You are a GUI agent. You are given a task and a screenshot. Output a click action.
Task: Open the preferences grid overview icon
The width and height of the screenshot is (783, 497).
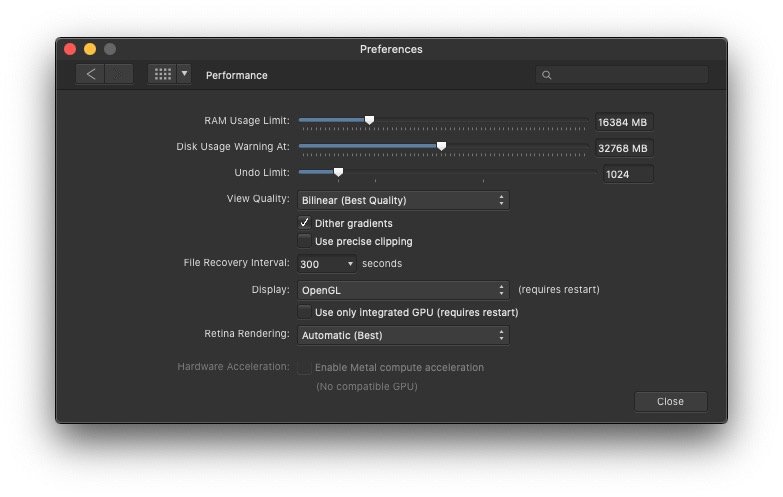tap(162, 74)
